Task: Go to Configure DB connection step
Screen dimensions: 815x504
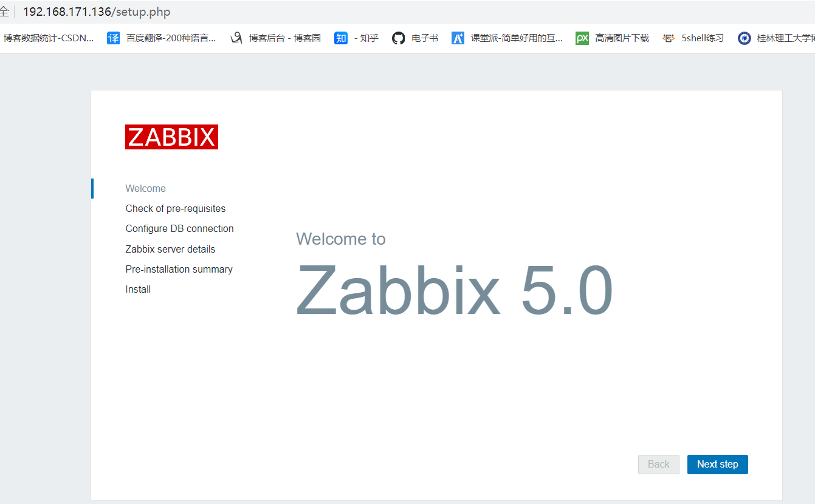Action: coord(180,228)
